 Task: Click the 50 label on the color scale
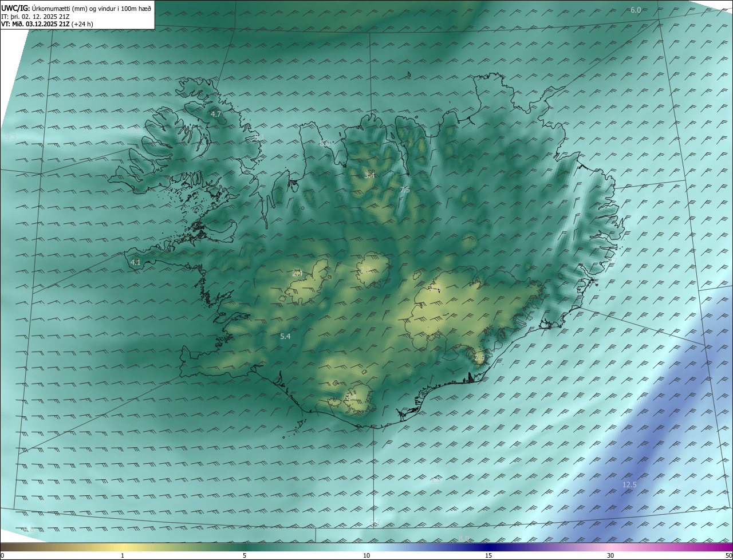(x=728, y=555)
